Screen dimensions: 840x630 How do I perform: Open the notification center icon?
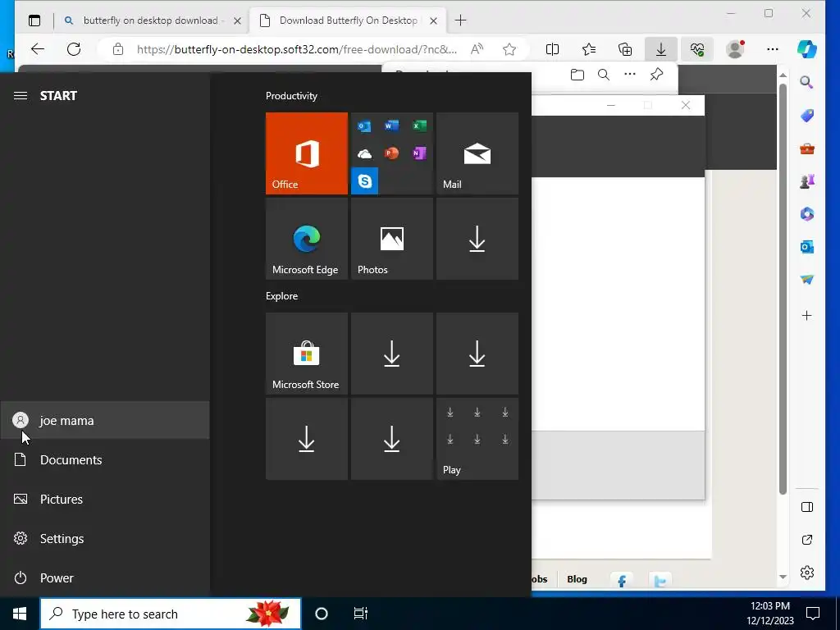pos(813,614)
